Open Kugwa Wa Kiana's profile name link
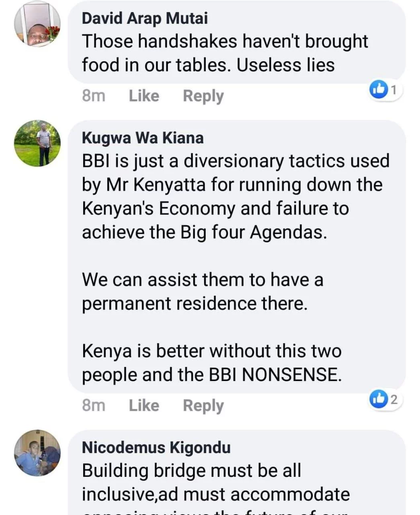 click(x=143, y=138)
